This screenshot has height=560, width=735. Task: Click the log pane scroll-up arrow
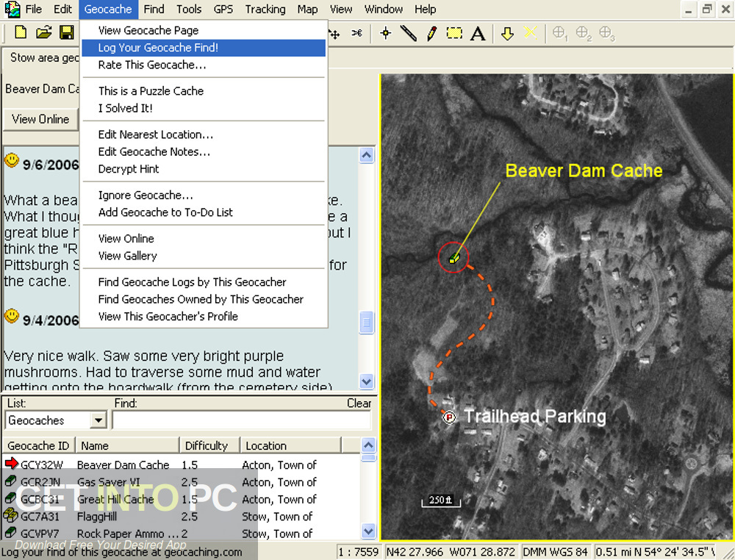click(x=367, y=155)
